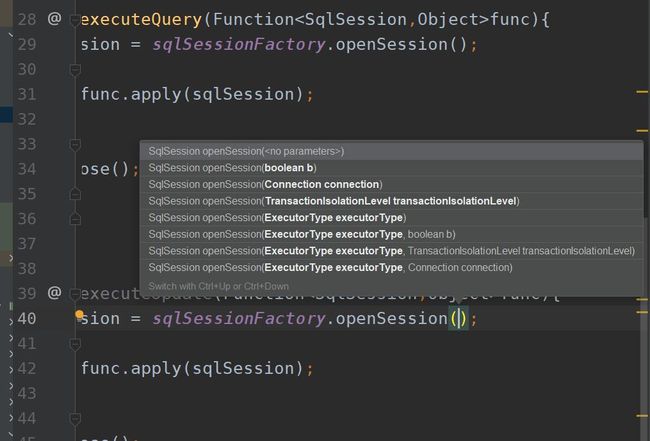Viewport: 650px width, 441px height.
Task: Pick the ExecutorType, Connection connection overload
Action: 330,267
